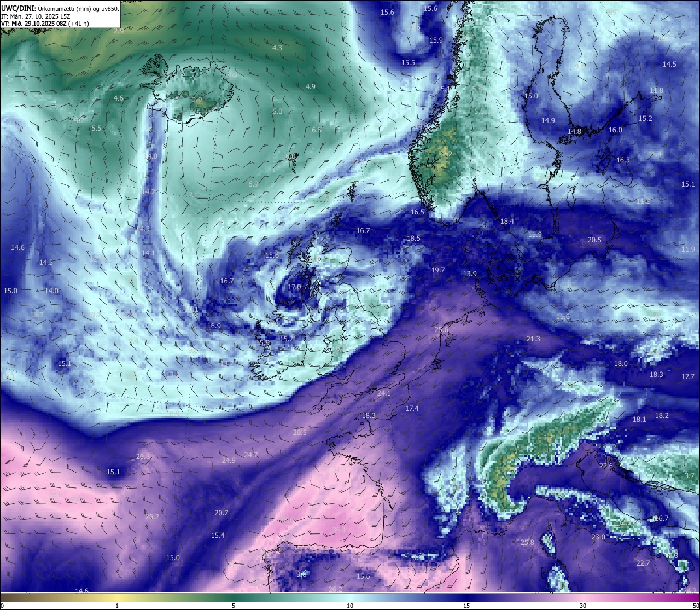The image size is (700, 610).
Task: Click the 22.7 map value
Action: coord(643,563)
